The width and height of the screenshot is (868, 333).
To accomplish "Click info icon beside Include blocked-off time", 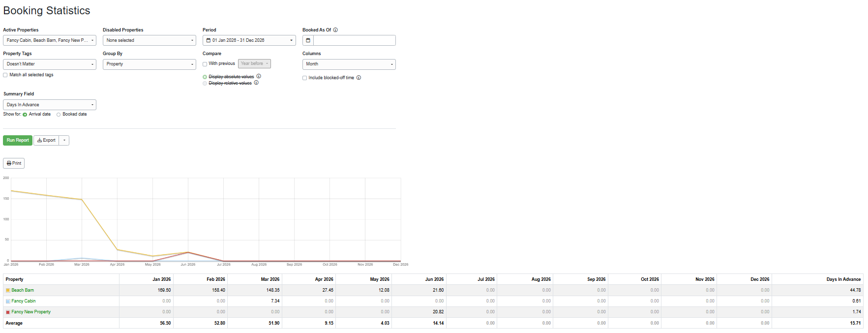I will [x=359, y=78].
